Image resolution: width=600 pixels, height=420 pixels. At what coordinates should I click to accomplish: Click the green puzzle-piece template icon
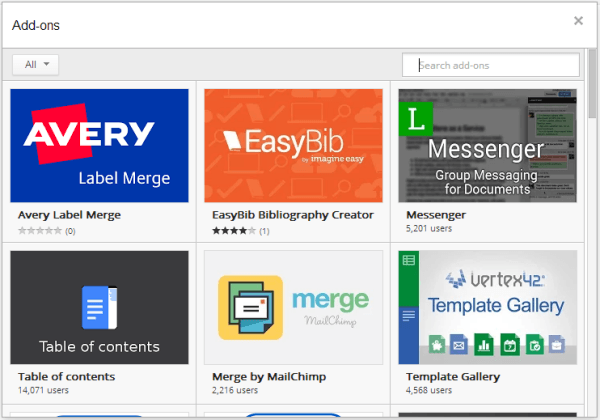tap(437, 344)
